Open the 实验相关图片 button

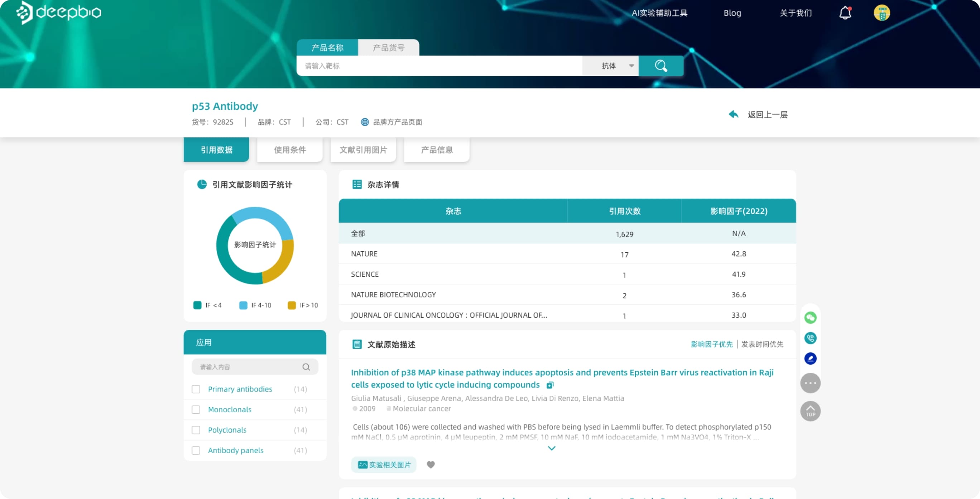[x=384, y=464]
